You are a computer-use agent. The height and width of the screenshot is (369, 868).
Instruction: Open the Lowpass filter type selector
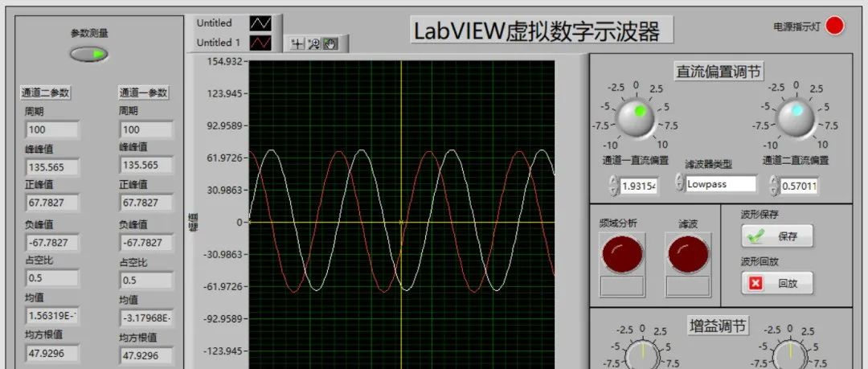tap(721, 184)
